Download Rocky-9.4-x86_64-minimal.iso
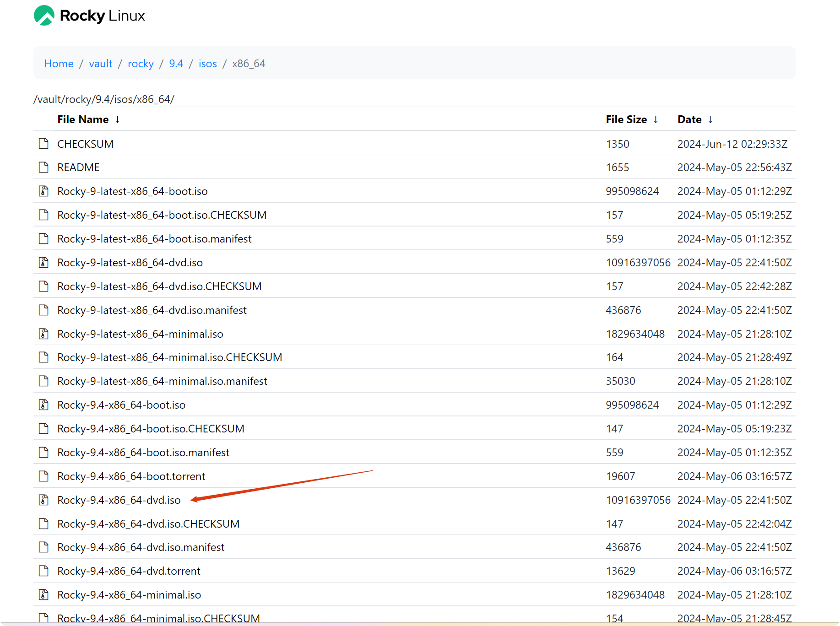 click(130, 595)
